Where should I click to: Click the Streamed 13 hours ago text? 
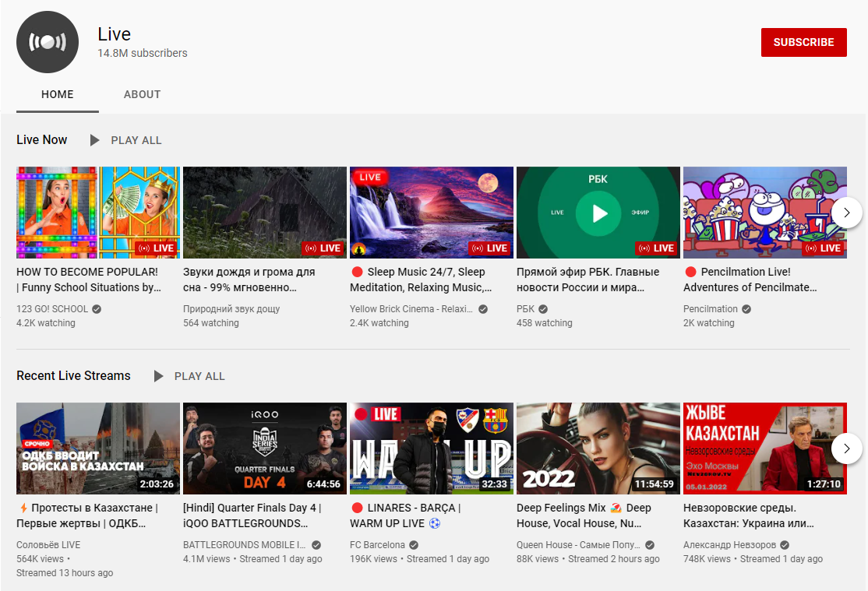(65, 573)
